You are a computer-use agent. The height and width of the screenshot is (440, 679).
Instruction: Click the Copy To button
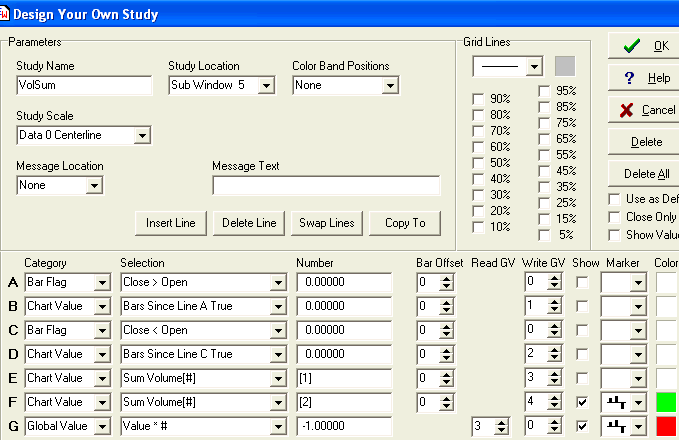tap(405, 222)
